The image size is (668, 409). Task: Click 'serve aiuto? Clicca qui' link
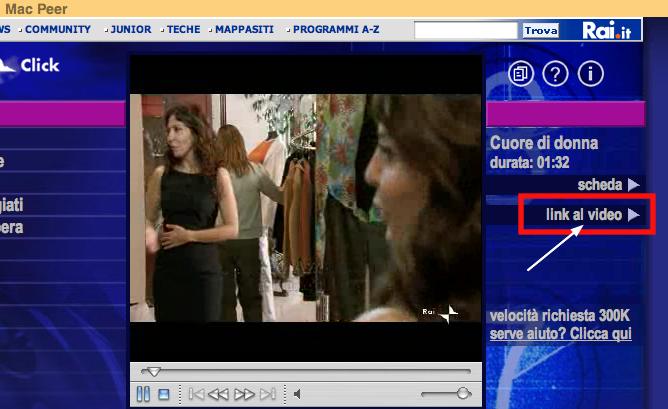(x=560, y=334)
